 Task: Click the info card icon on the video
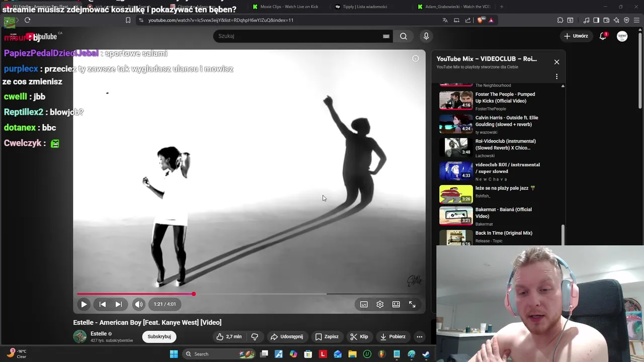[416, 58]
